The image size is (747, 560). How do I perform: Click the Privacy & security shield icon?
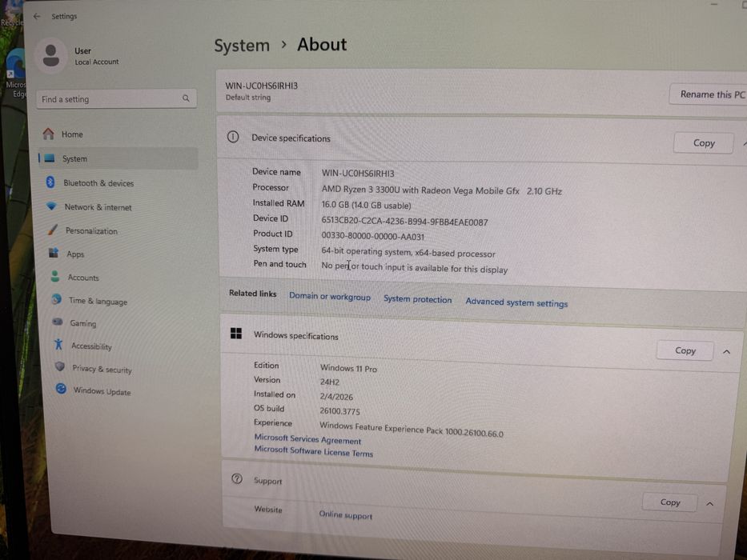pyautogui.click(x=60, y=366)
